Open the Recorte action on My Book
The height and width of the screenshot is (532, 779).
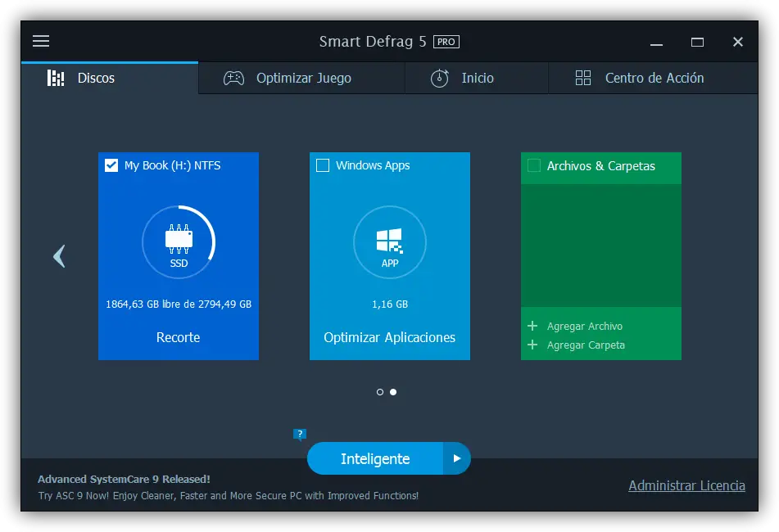(178, 337)
